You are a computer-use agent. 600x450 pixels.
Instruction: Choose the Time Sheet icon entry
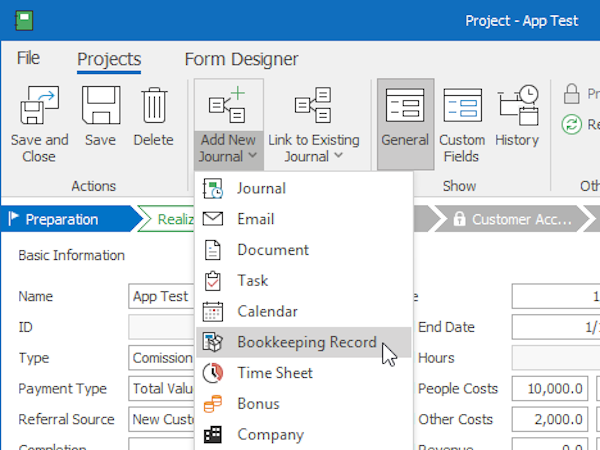(213, 373)
